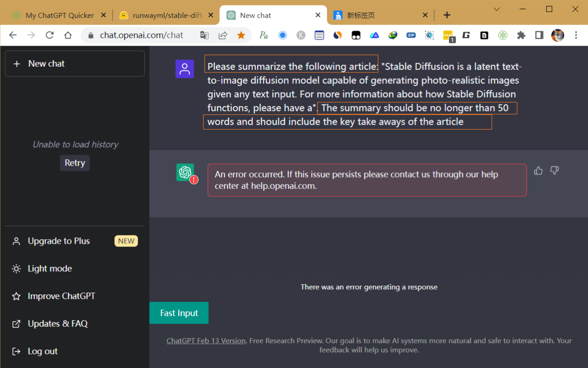The image size is (588, 368).
Task: Maximize the browser window
Action: coord(549,9)
